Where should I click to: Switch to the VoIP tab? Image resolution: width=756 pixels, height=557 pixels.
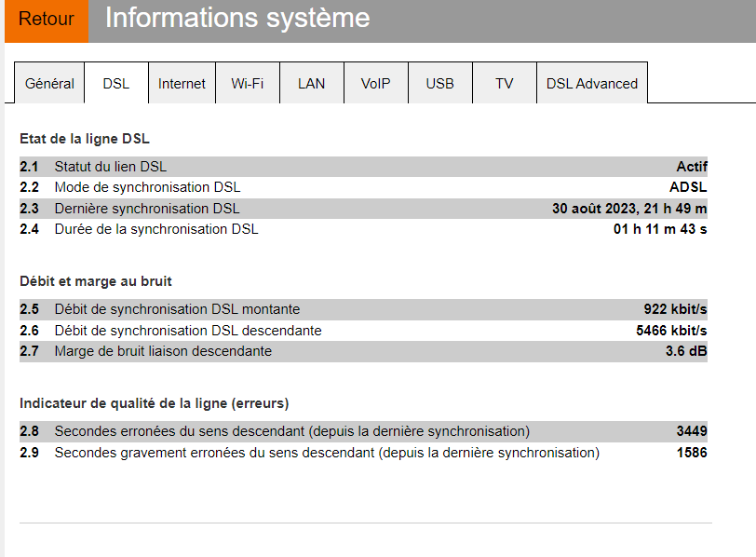[x=376, y=83]
